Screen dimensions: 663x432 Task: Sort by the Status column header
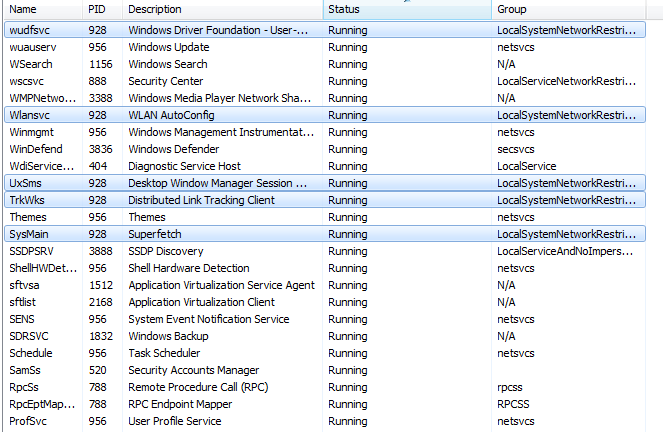point(407,9)
